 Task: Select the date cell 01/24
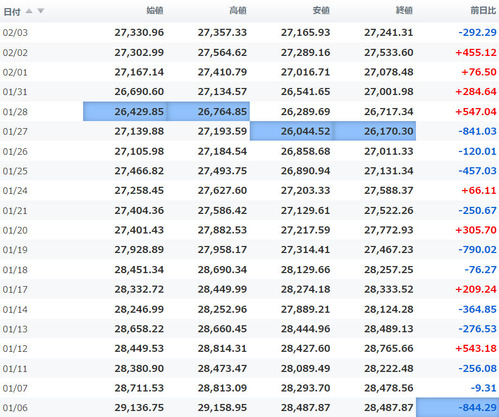point(15,191)
